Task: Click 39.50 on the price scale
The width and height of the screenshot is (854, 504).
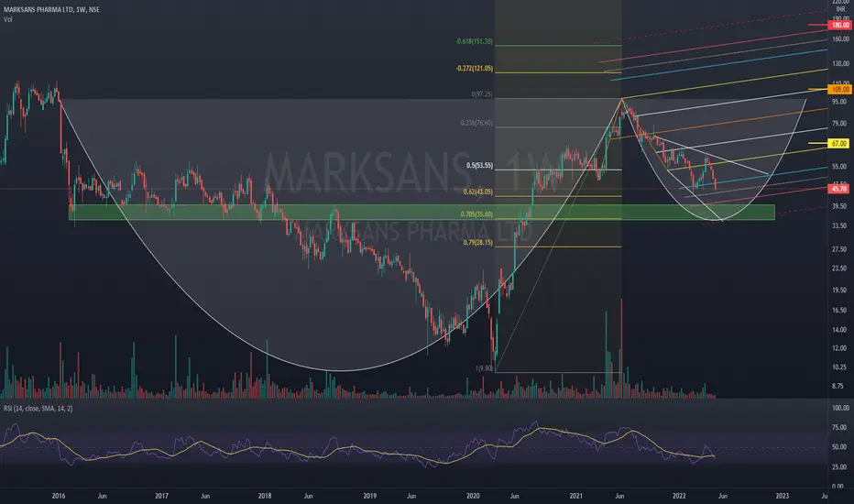Action: coord(839,206)
